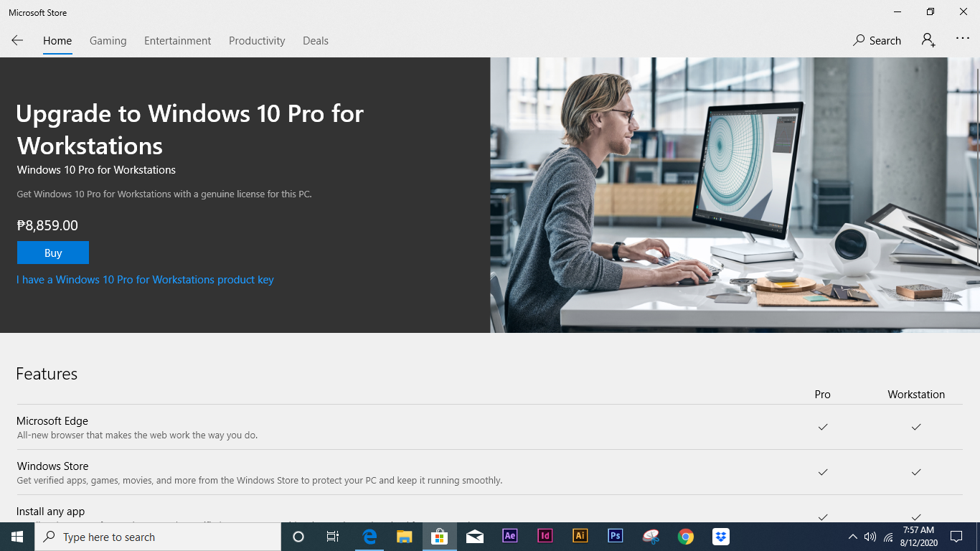Click the Workstation checkmark for Windows Store
This screenshot has height=551, width=980.
pyautogui.click(x=916, y=472)
